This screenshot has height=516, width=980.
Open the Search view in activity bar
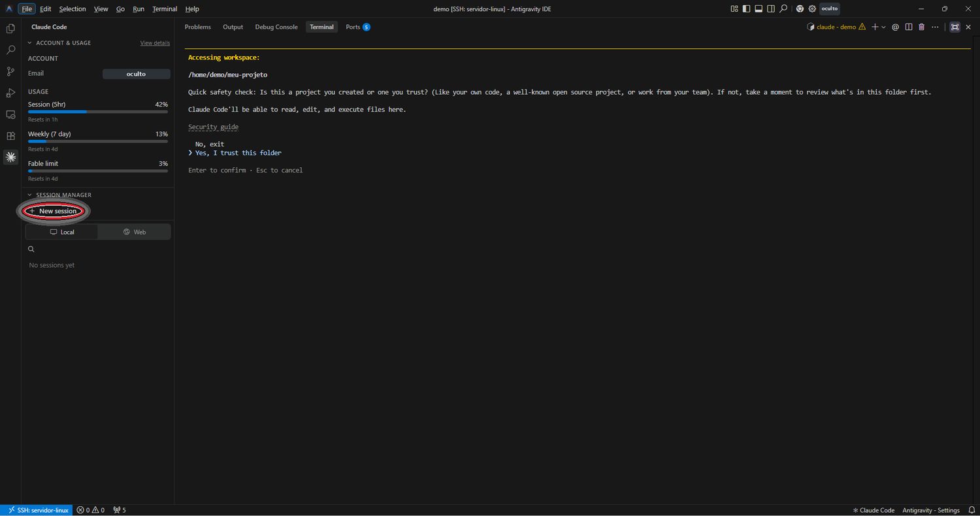coord(10,50)
